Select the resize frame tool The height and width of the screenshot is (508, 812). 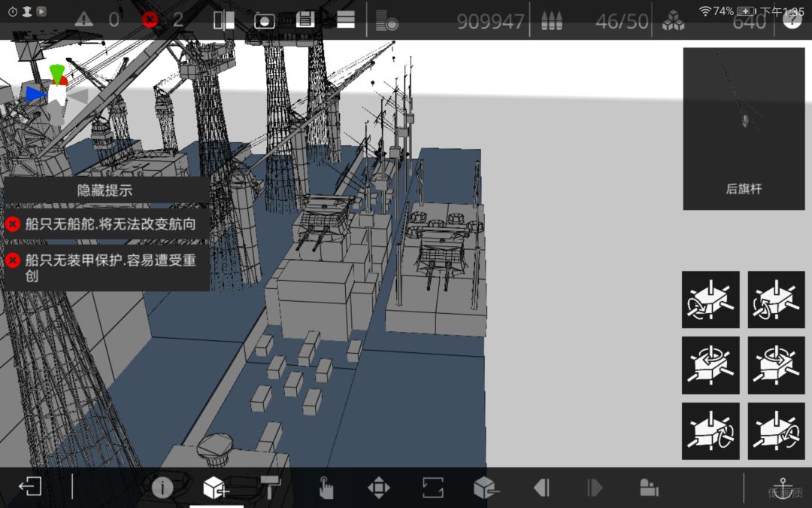[x=432, y=488]
